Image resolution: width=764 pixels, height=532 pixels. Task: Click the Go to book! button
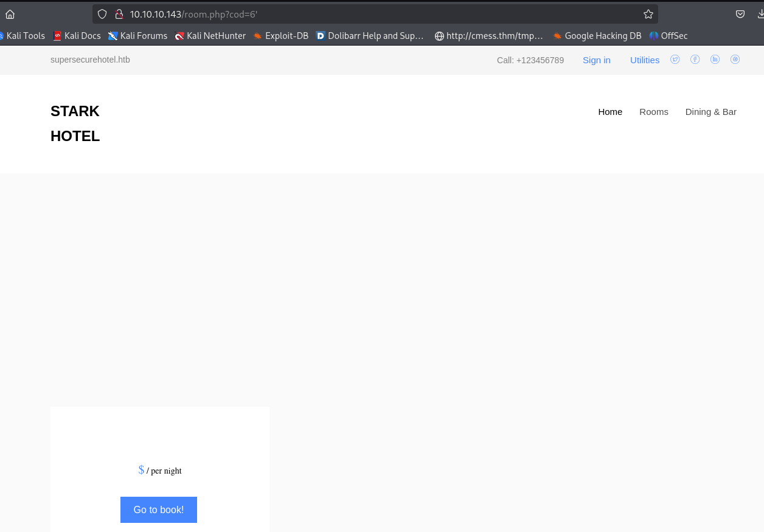point(159,510)
